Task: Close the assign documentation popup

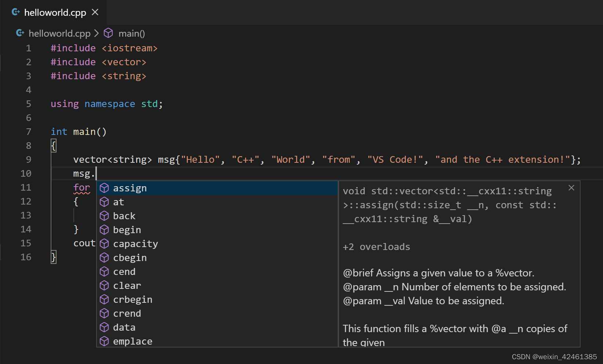Action: click(x=571, y=188)
